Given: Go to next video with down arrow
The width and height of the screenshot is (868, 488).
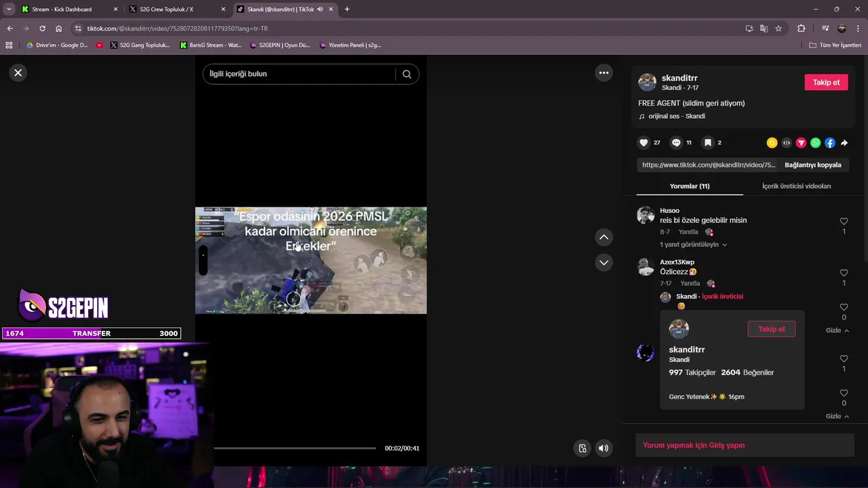Looking at the screenshot, I should (x=604, y=262).
